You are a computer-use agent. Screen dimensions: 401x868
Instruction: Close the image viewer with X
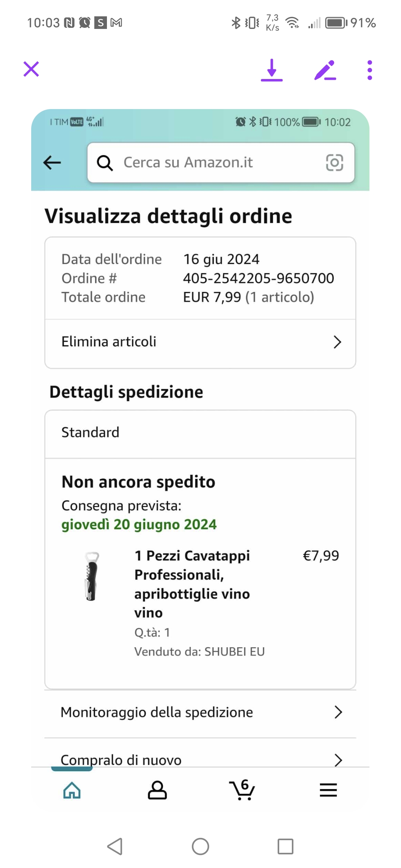coord(31,69)
